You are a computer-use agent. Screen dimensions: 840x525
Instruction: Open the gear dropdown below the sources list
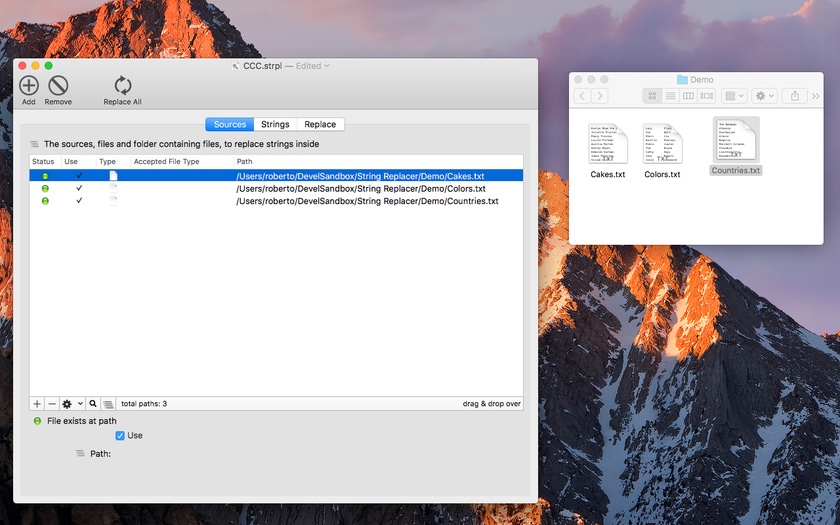(72, 403)
